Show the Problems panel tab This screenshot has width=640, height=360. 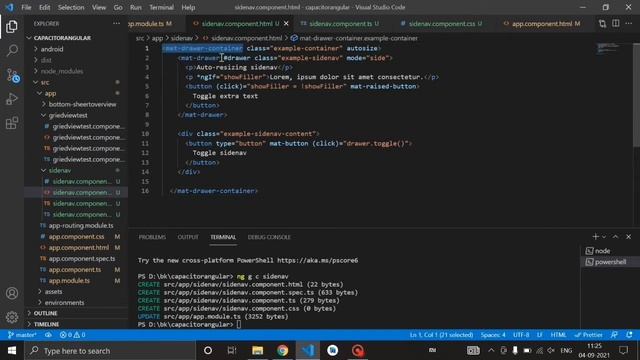152,237
